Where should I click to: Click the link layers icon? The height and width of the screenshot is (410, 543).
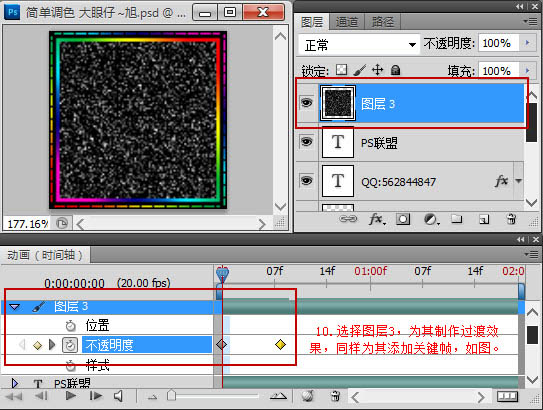click(x=348, y=219)
